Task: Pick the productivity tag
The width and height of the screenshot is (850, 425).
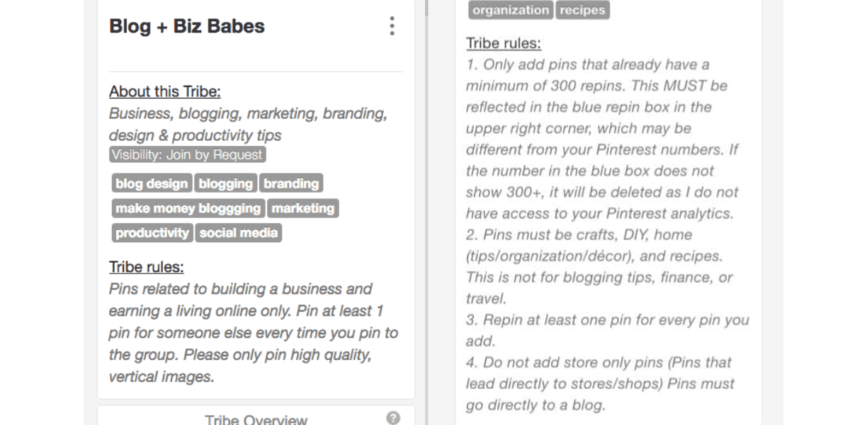Action: (152, 233)
